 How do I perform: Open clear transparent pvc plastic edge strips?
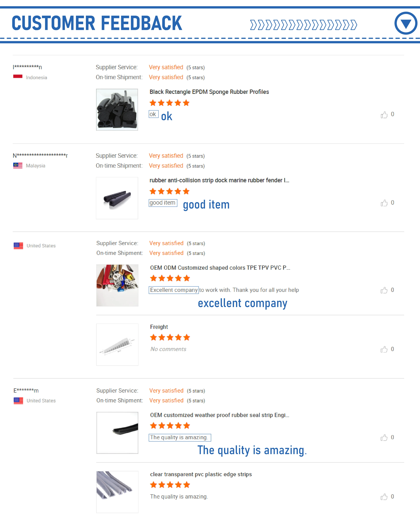[x=201, y=474]
